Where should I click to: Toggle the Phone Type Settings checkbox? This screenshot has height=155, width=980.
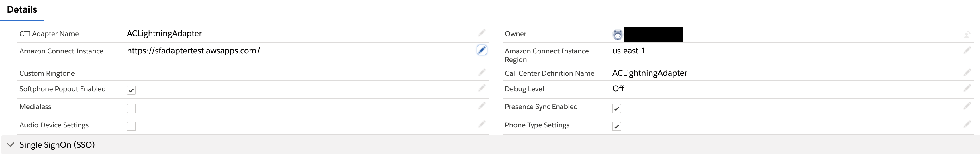[617, 126]
